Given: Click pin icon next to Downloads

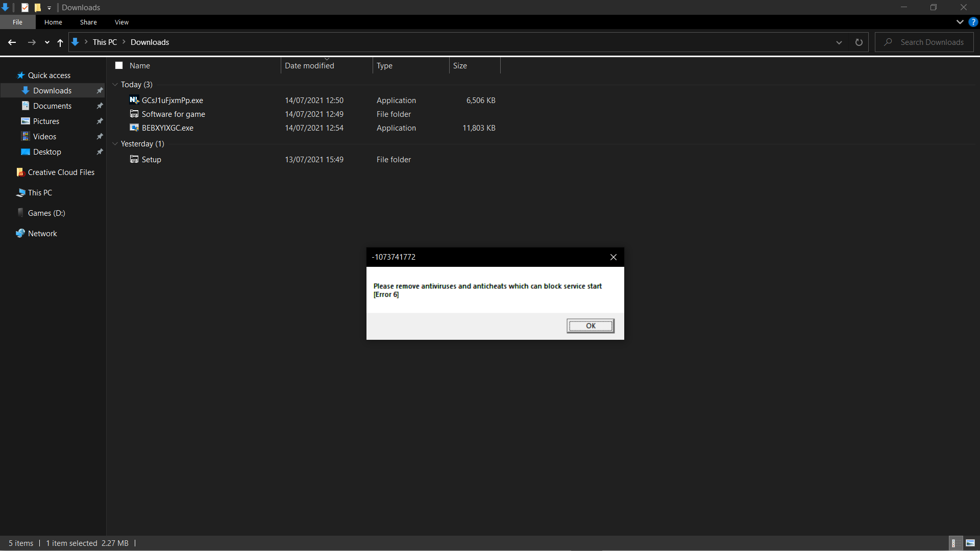Looking at the screenshot, I should click(100, 91).
